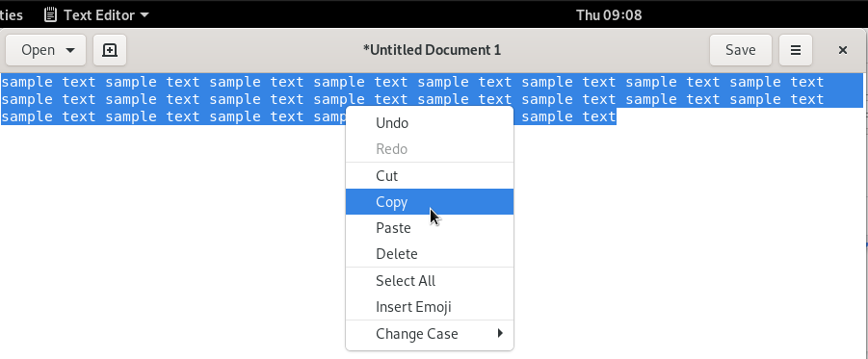Click the Activities corner label
The height and width of the screenshot is (359, 868).
click(x=11, y=15)
